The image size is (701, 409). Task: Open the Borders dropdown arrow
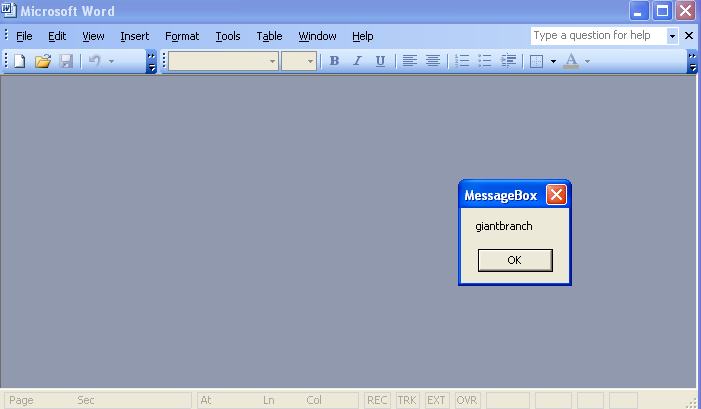pyautogui.click(x=553, y=61)
